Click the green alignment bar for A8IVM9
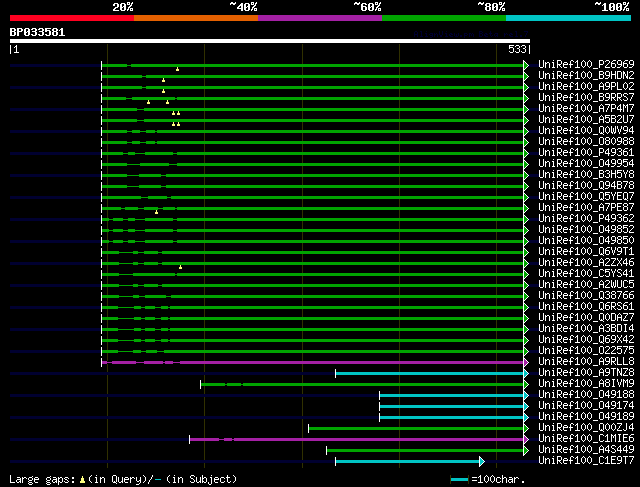 tap(362, 385)
